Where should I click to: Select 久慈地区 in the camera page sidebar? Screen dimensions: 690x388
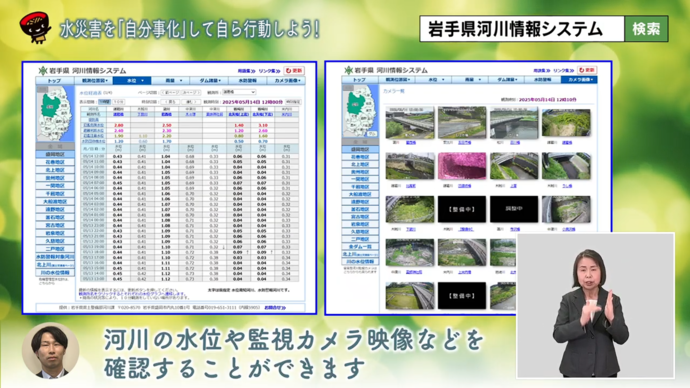click(x=360, y=232)
